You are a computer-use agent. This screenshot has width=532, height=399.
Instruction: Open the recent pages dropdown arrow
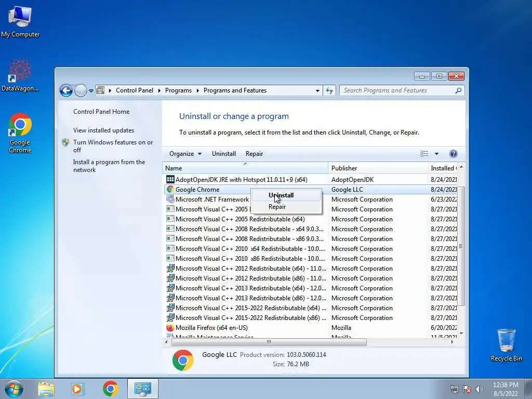point(91,90)
